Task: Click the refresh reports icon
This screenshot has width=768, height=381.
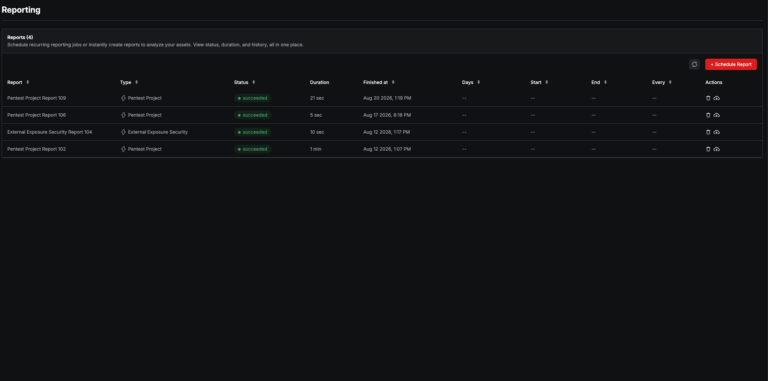Action: tap(694, 64)
